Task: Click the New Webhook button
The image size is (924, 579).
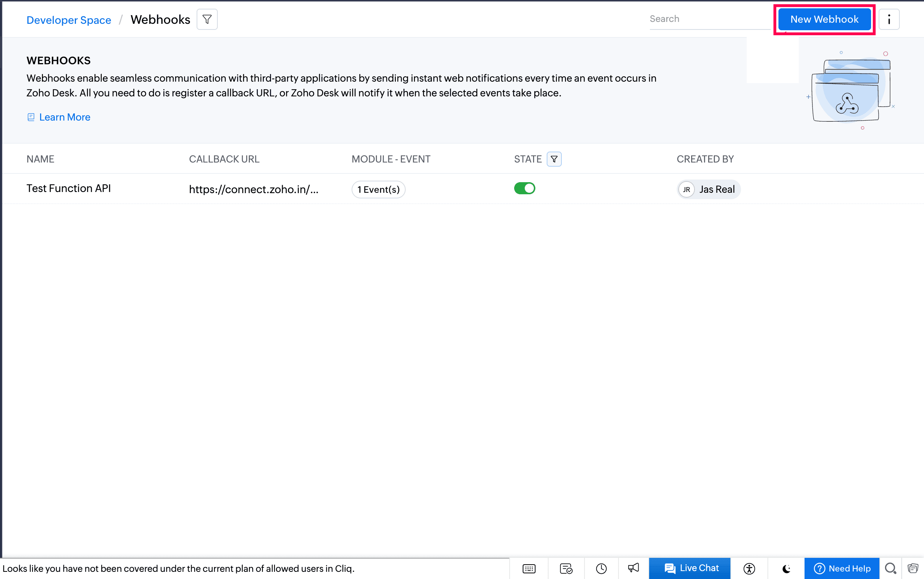Action: (825, 19)
